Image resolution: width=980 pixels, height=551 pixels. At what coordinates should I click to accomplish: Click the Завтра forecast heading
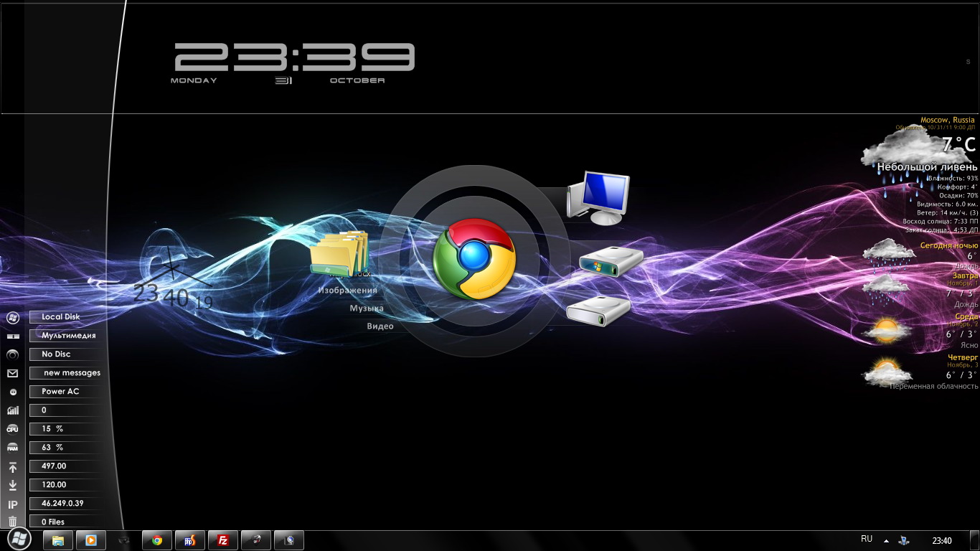click(965, 275)
